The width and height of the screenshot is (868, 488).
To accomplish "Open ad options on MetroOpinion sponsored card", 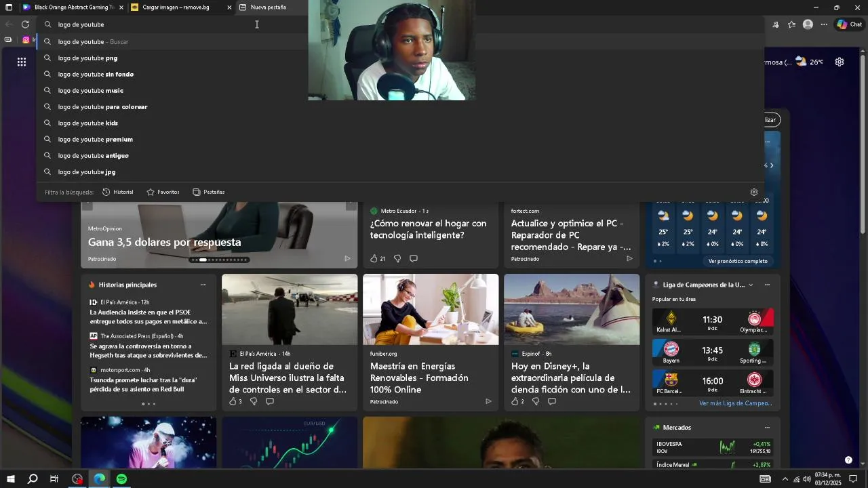I will pos(347,258).
